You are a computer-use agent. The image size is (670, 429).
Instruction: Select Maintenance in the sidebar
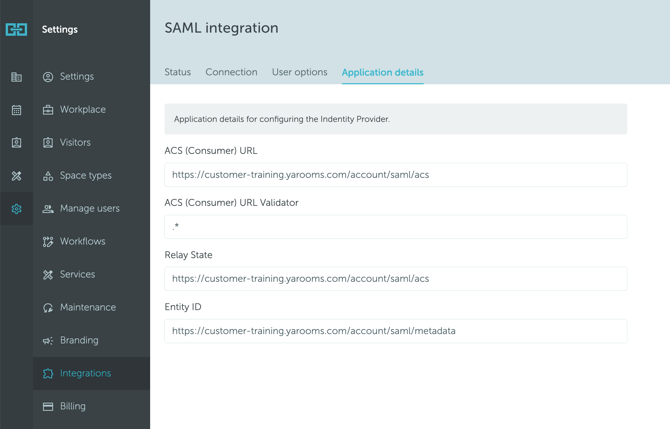pos(87,308)
